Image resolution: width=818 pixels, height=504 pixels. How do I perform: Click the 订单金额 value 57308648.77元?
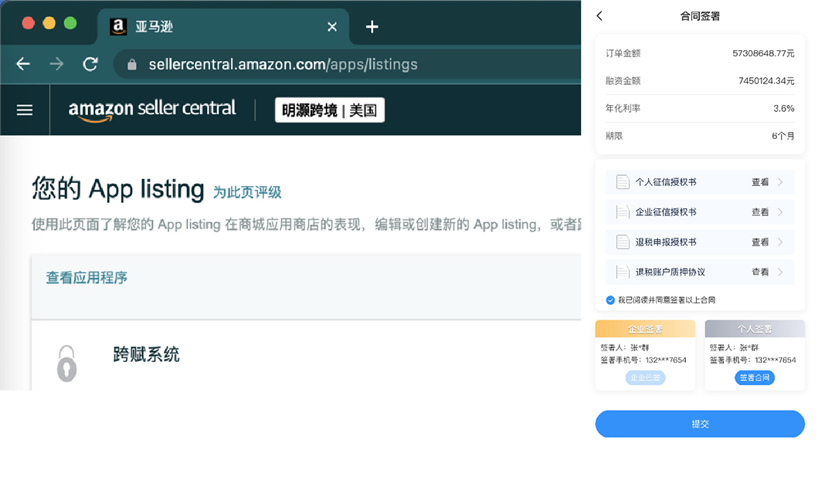[763, 53]
